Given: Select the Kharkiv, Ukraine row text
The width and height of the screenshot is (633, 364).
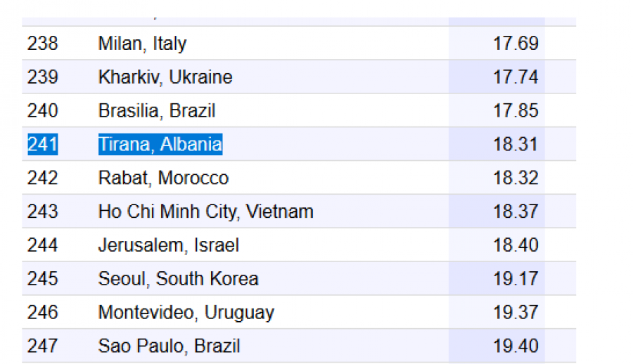Looking at the screenshot, I should tap(165, 77).
